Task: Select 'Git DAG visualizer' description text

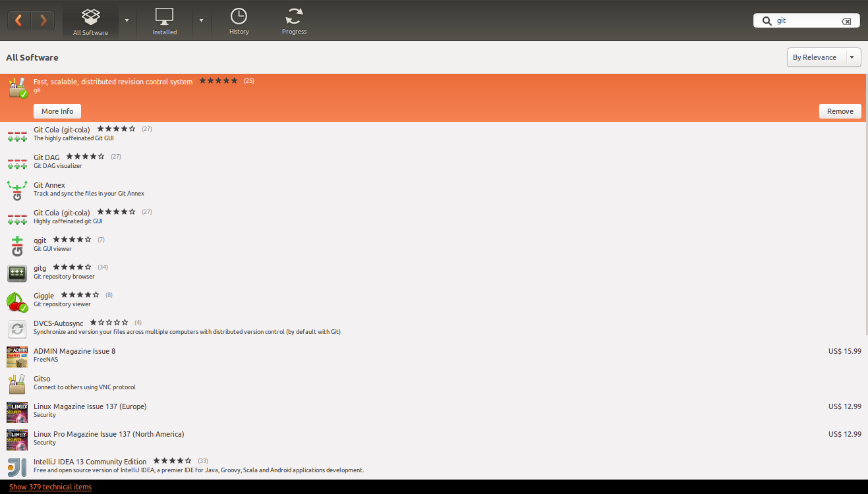Action: tap(58, 166)
